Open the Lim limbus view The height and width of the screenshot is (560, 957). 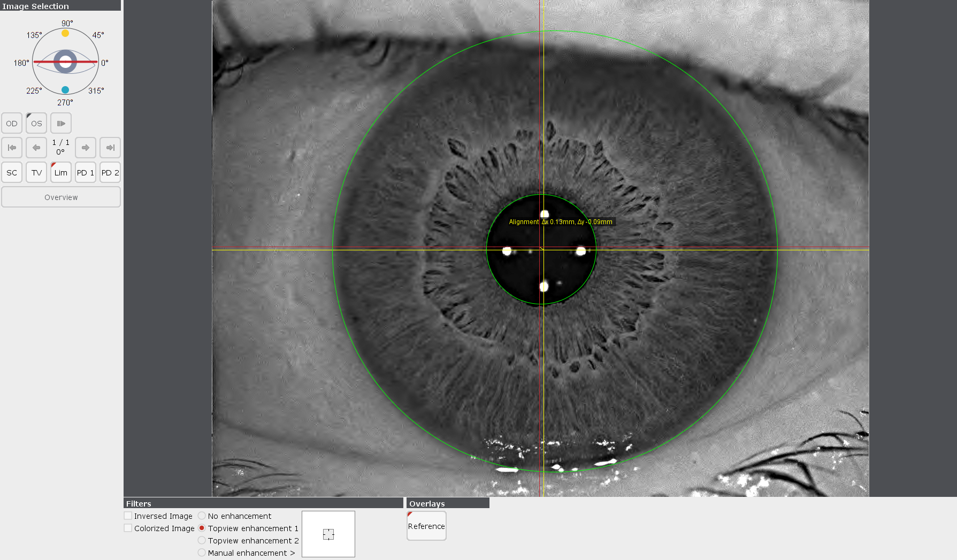coord(60,172)
